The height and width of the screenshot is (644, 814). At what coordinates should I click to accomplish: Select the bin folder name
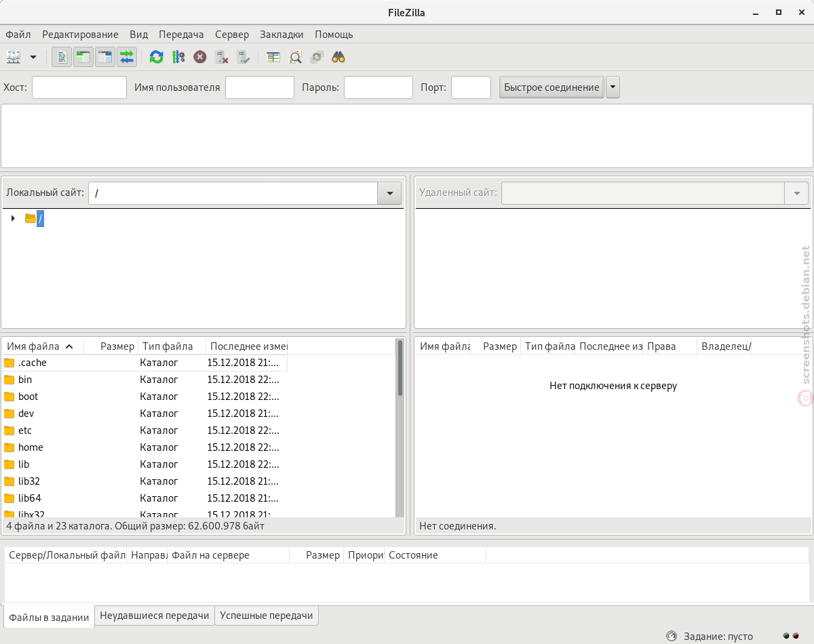[25, 380]
